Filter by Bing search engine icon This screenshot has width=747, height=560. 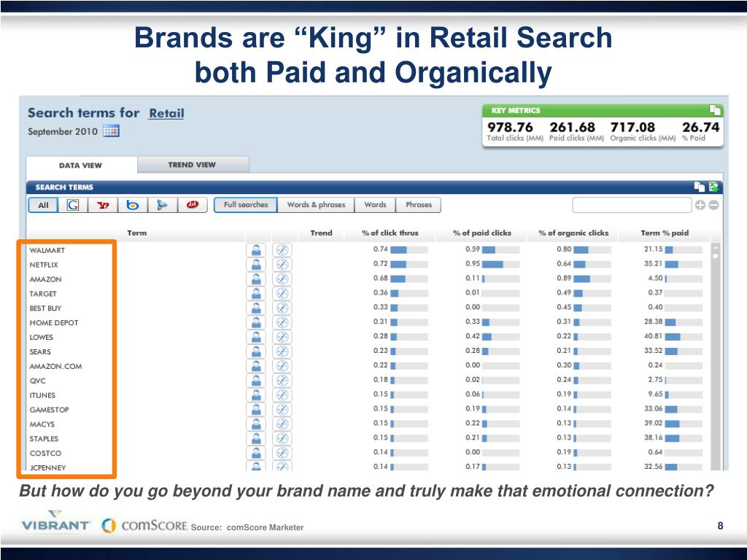pos(133,205)
